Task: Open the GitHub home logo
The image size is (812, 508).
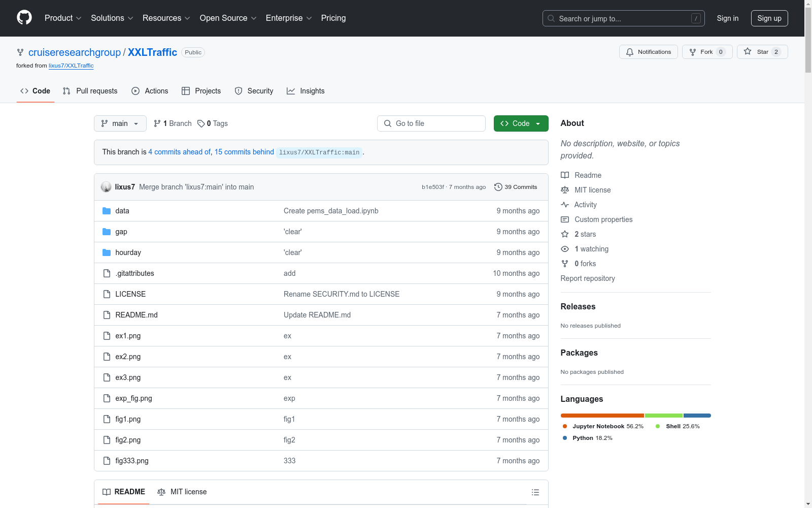Action: tap(24, 18)
